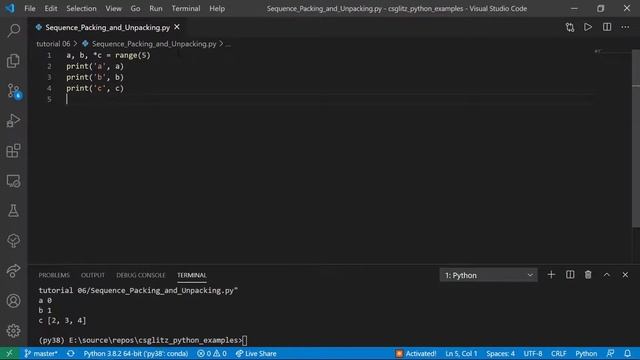The height and width of the screenshot is (360, 640).
Task: Switch to the PROBLEMS panel tab
Action: (x=54, y=275)
